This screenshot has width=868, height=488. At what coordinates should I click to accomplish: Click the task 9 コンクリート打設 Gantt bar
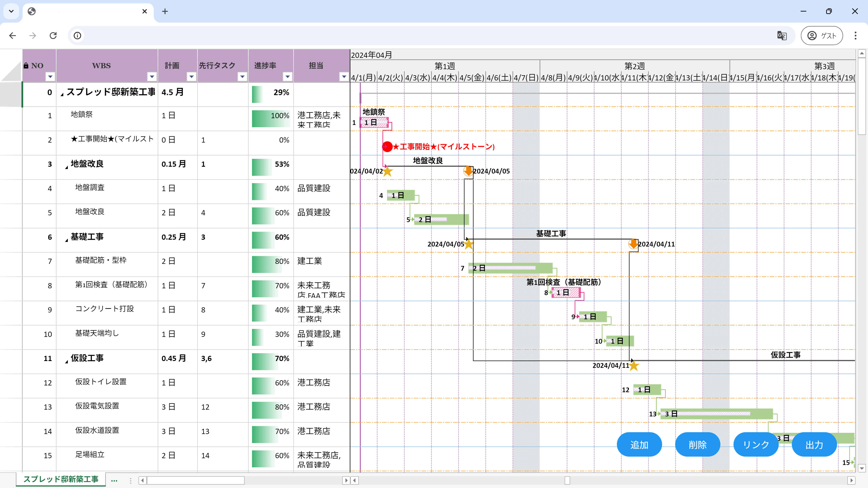click(593, 317)
